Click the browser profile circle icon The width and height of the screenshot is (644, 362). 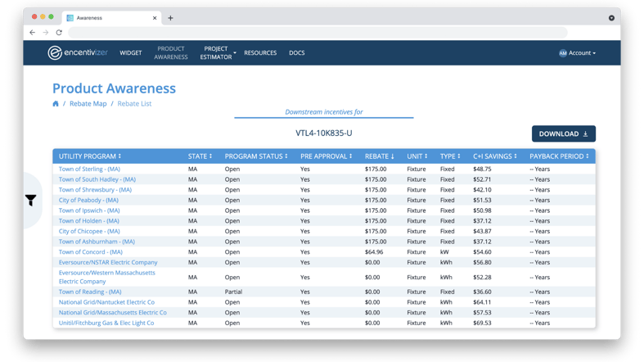611,18
